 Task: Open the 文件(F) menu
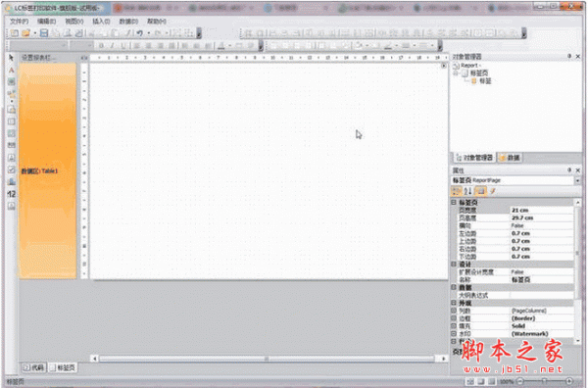click(19, 22)
